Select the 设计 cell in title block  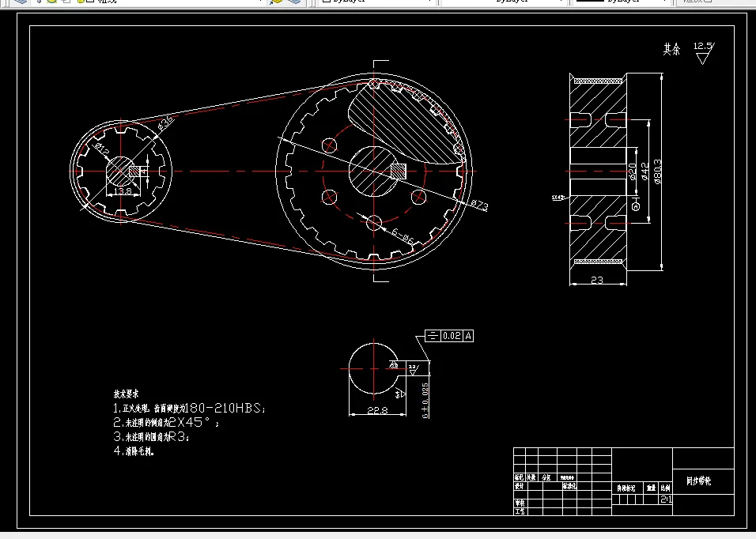pos(520,486)
